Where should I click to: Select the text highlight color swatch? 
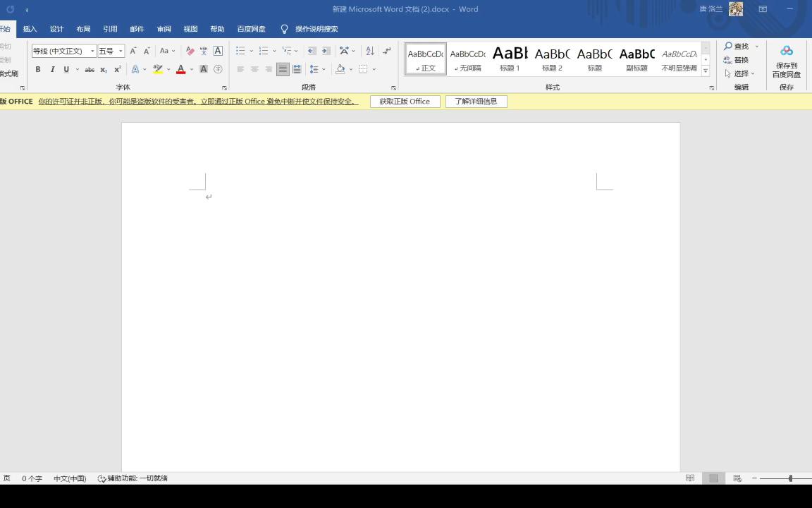coord(158,68)
